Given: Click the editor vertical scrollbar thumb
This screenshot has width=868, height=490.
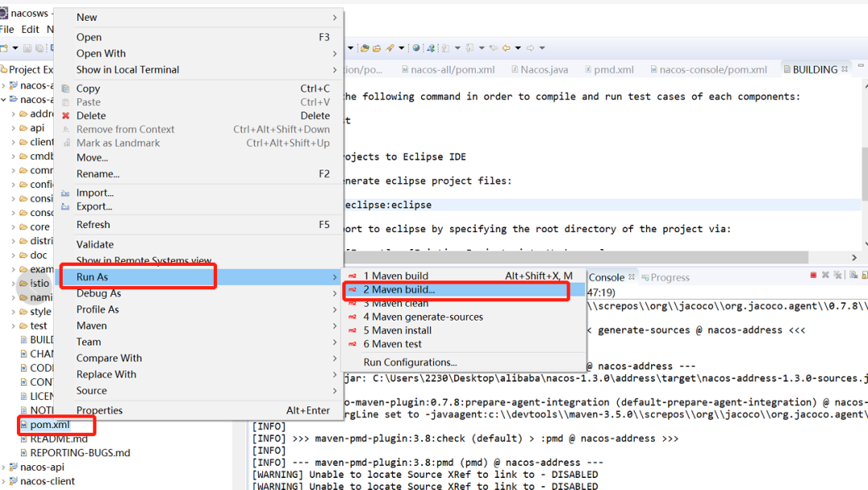Looking at the screenshot, I should pyautogui.click(x=865, y=173).
